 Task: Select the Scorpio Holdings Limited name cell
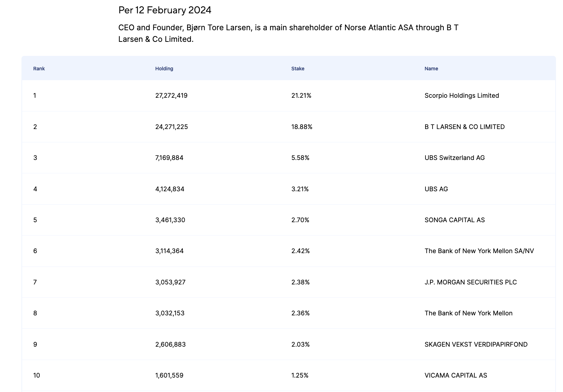(462, 96)
